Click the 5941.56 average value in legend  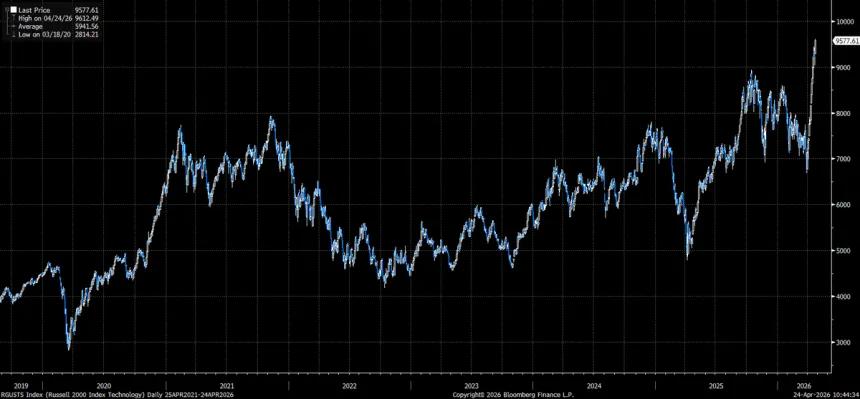tap(88, 26)
